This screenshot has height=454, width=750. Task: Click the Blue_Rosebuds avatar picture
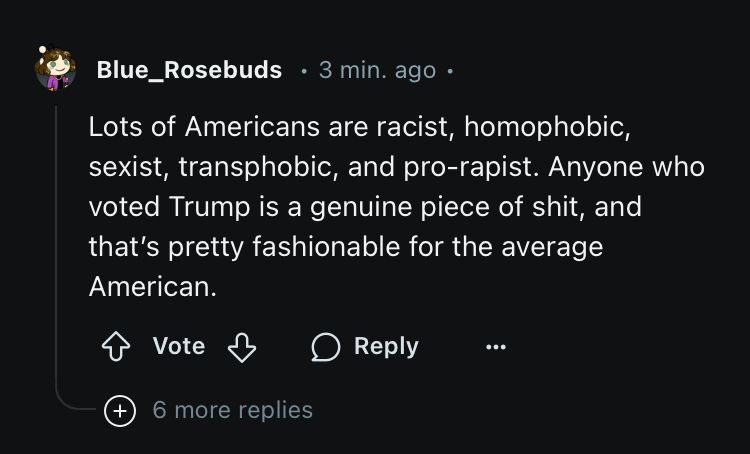click(55, 70)
